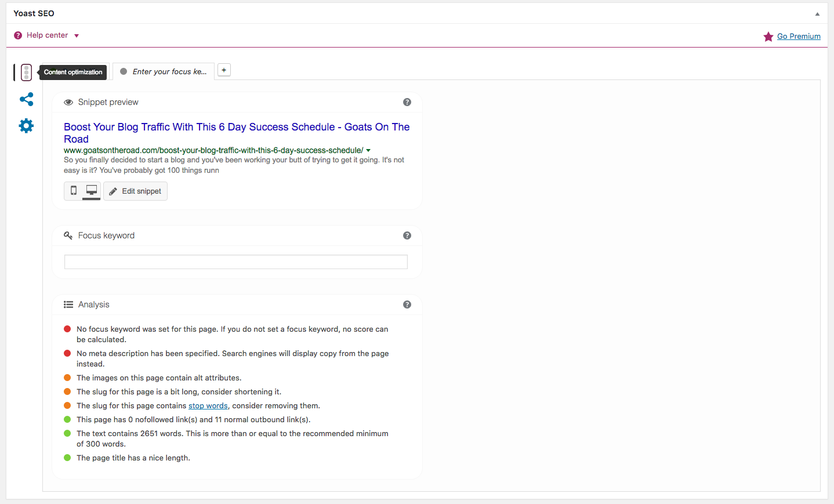
Task: Click the Go Premium star icon
Action: pos(768,37)
